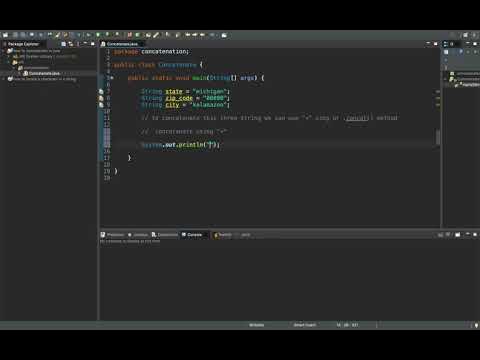This screenshot has height=360, width=480.
Task: Toggle fold marker beside main method line
Action: (112, 78)
